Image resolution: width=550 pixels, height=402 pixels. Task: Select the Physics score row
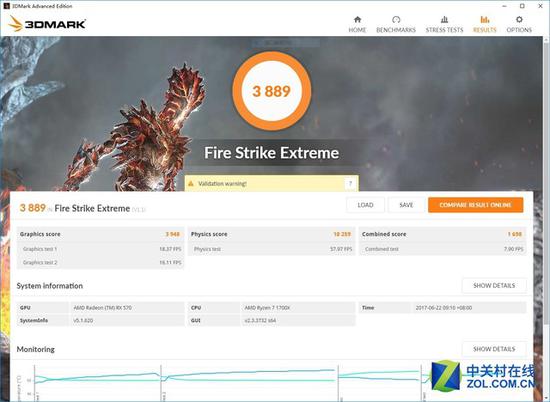pos(271,234)
